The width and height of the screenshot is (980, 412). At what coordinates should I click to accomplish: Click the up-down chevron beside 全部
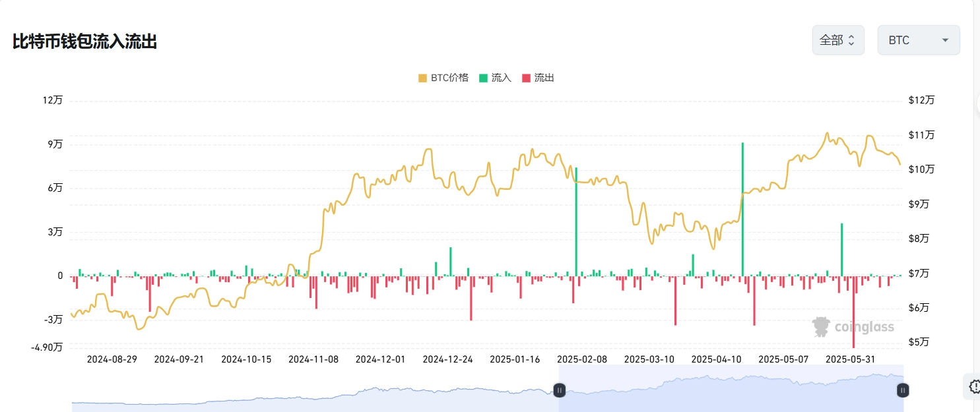[x=851, y=40]
